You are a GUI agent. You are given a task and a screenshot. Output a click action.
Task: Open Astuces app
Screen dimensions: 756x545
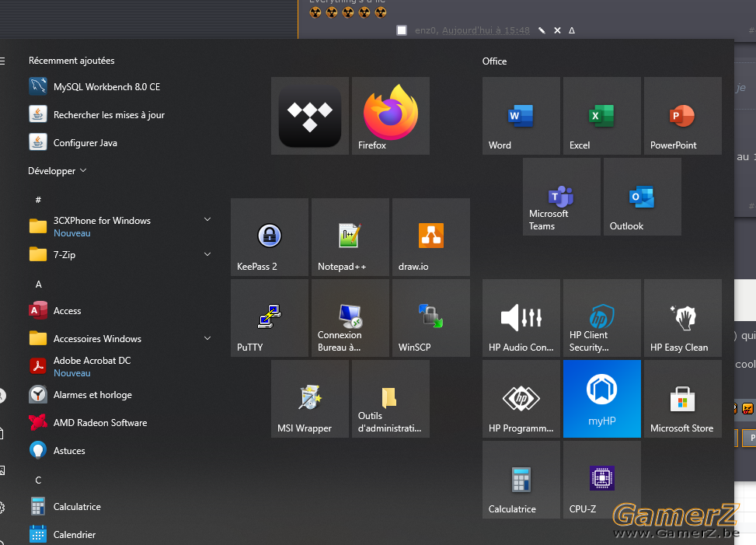120,450
